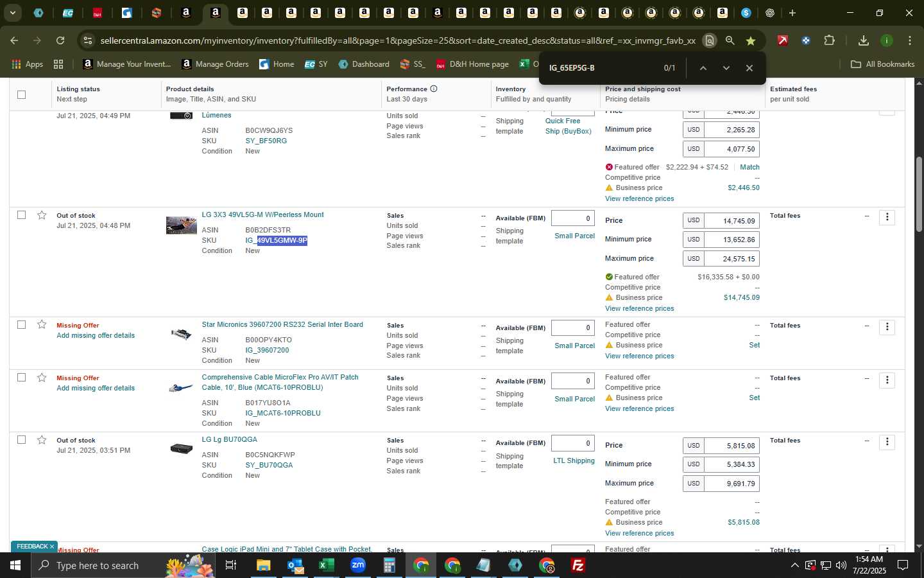Open site information icon in address bar
The image size is (924, 578).
[x=88, y=40]
